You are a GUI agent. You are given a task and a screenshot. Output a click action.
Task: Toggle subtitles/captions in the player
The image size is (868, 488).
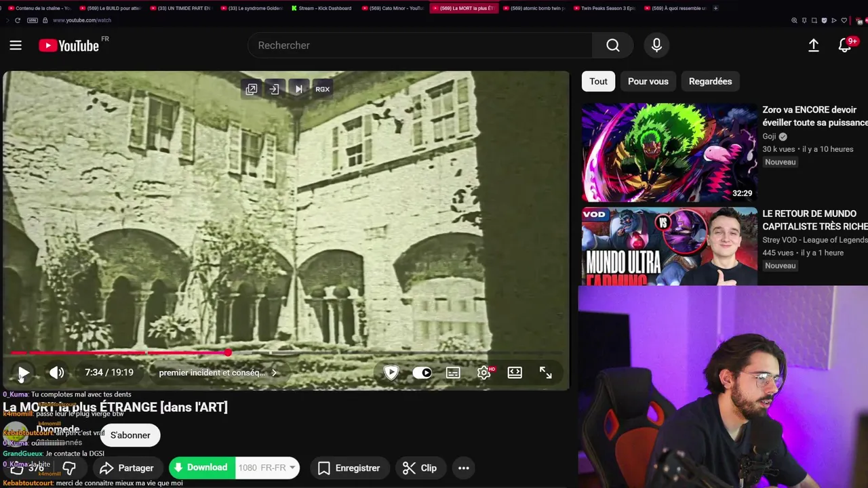click(453, 373)
